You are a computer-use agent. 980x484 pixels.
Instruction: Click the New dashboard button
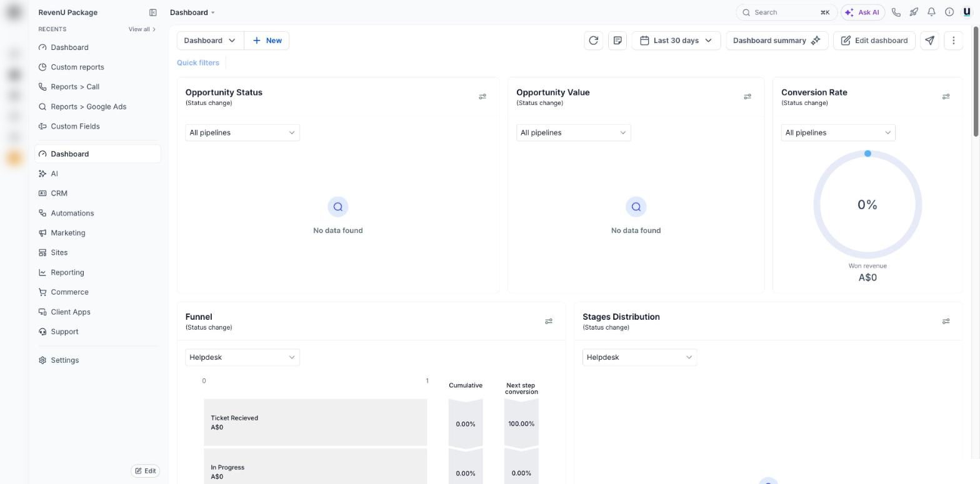coord(267,41)
